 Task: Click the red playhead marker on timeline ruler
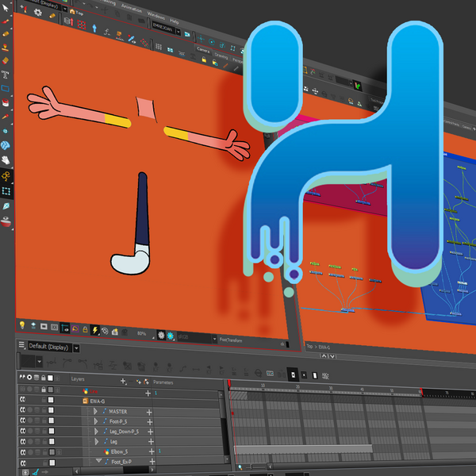[229, 383]
